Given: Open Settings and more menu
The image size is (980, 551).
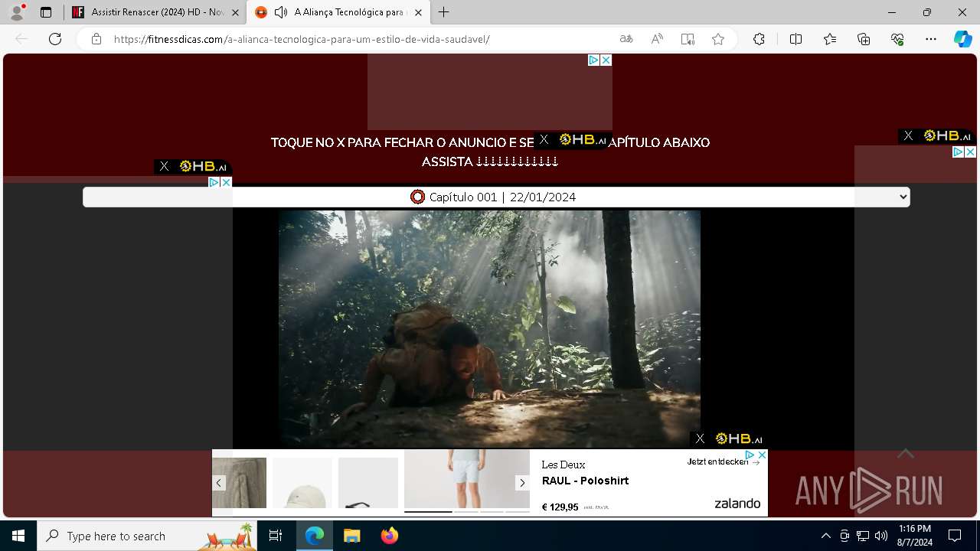Looking at the screenshot, I should coord(931,39).
